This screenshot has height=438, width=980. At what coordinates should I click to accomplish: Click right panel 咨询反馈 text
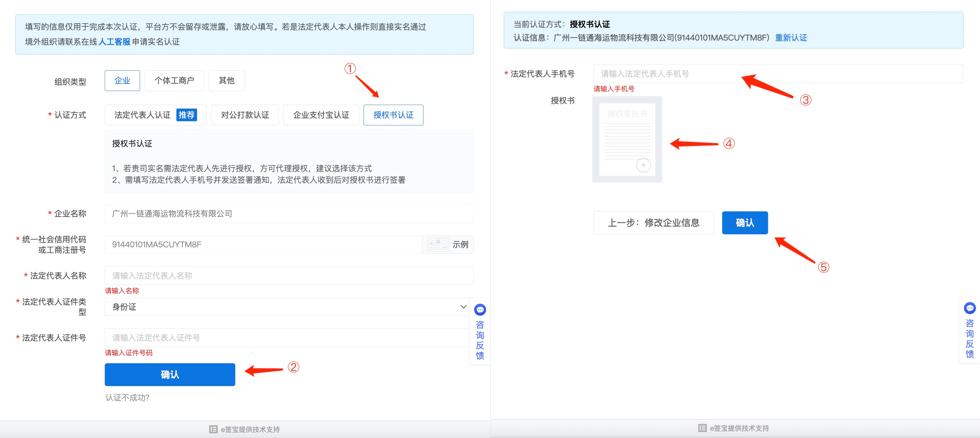pos(970,339)
